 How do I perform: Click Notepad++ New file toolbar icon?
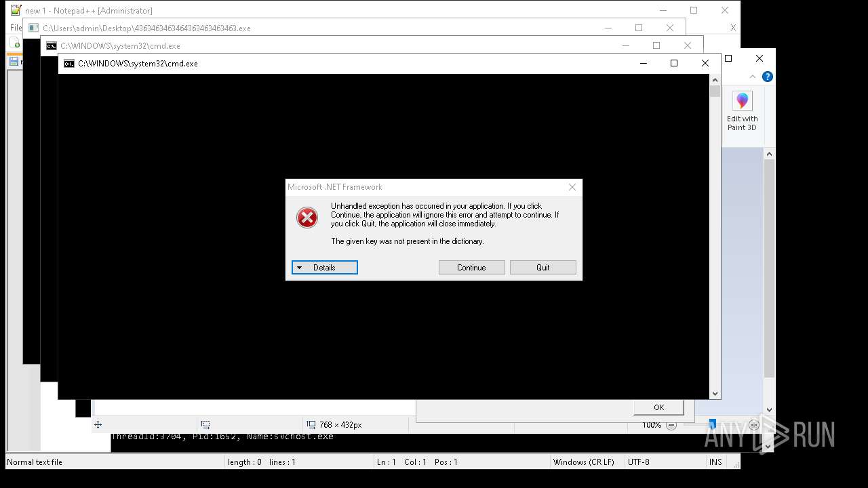[15, 43]
